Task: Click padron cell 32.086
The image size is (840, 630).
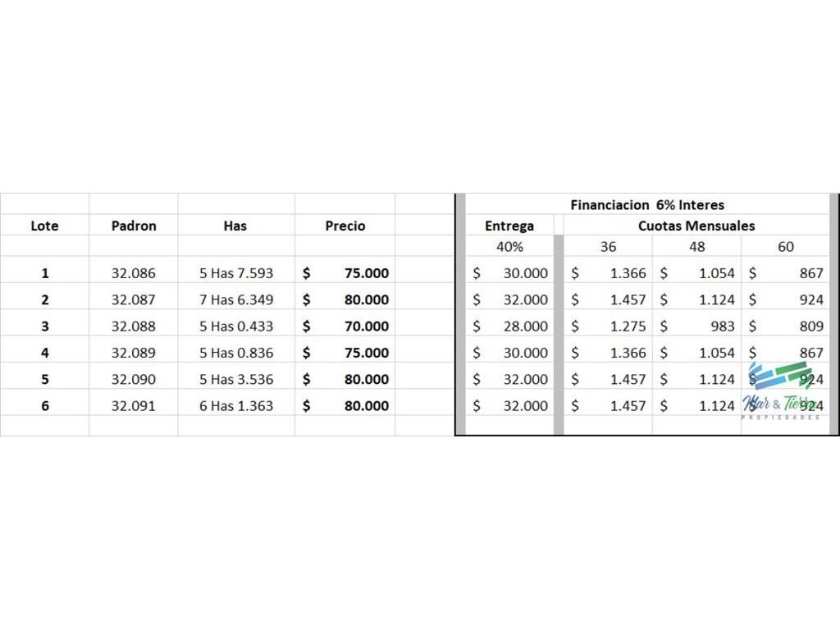Action: tap(134, 273)
